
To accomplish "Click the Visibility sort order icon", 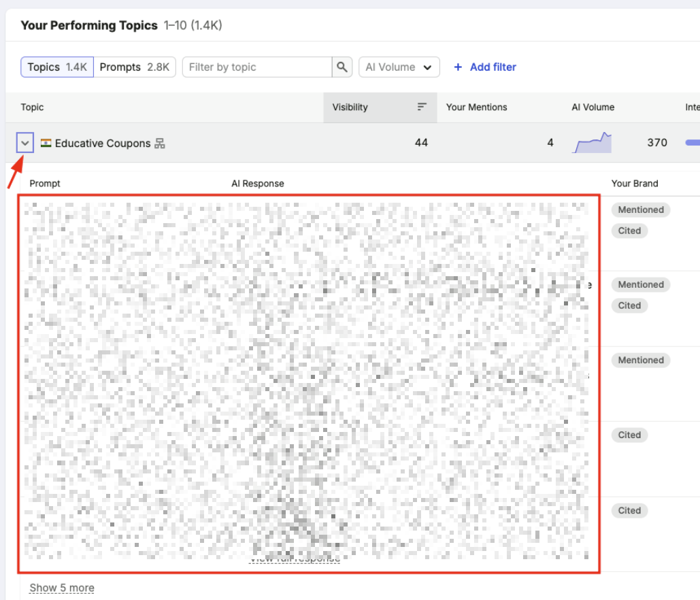I will pos(422,107).
